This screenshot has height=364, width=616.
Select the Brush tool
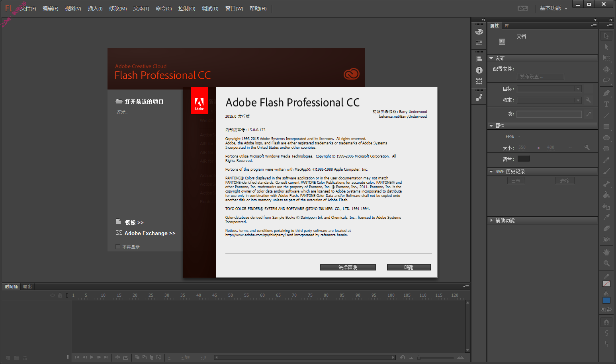(x=606, y=171)
